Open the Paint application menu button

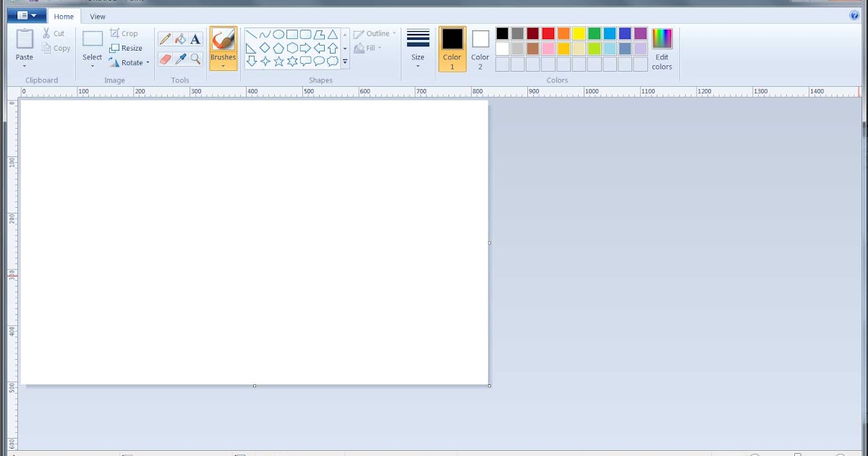click(x=27, y=15)
